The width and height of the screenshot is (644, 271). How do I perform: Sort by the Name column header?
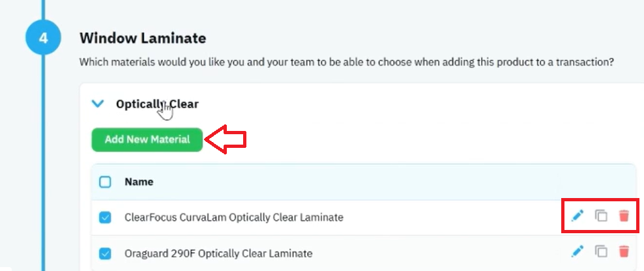point(139,182)
